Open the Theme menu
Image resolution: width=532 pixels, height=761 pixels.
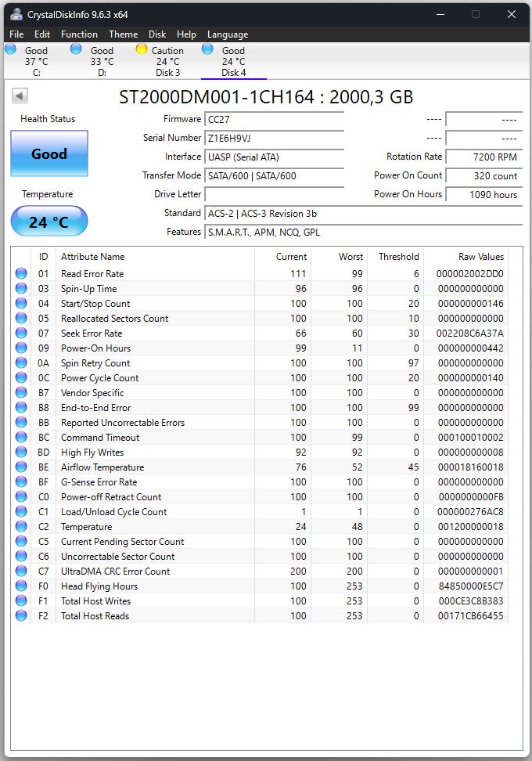coord(123,34)
